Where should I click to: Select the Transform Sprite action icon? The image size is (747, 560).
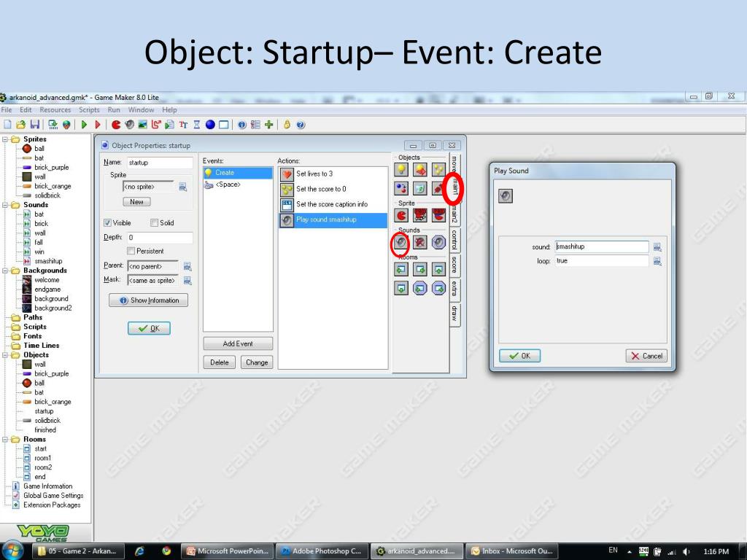[x=419, y=215]
